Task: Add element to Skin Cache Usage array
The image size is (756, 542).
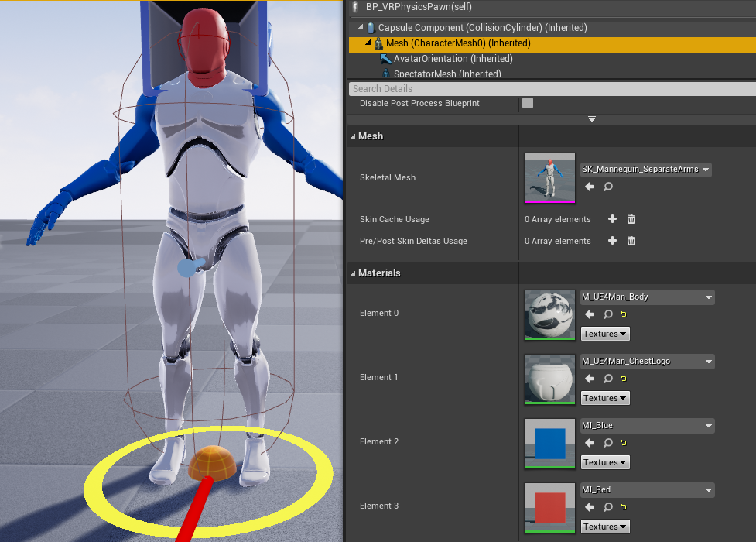Action: click(612, 219)
